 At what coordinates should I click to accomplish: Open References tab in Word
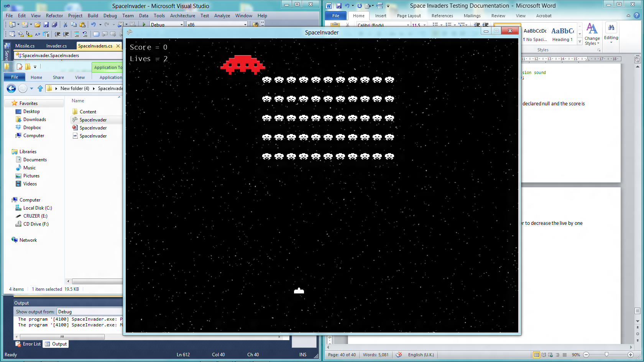[442, 16]
